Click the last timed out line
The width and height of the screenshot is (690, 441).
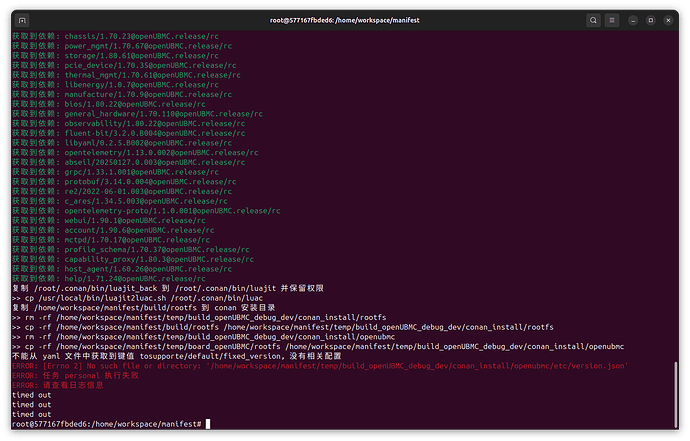click(x=32, y=414)
